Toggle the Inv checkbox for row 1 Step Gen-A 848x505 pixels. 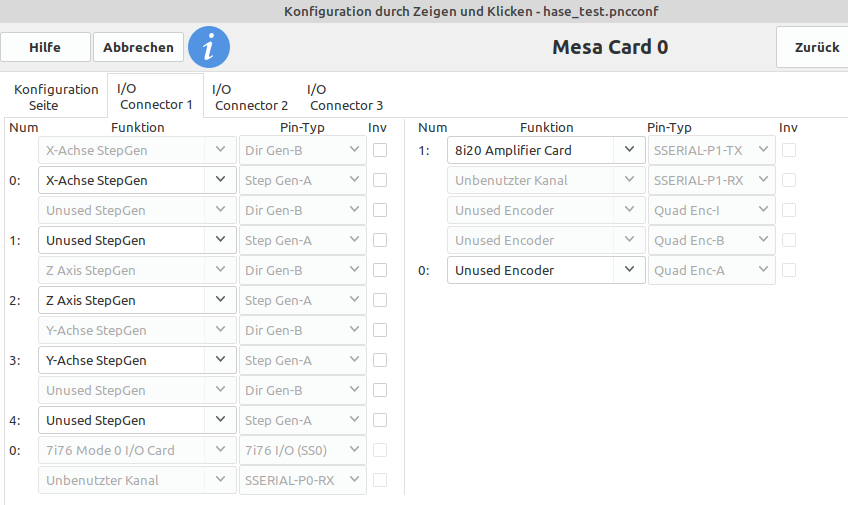pyautogui.click(x=380, y=240)
